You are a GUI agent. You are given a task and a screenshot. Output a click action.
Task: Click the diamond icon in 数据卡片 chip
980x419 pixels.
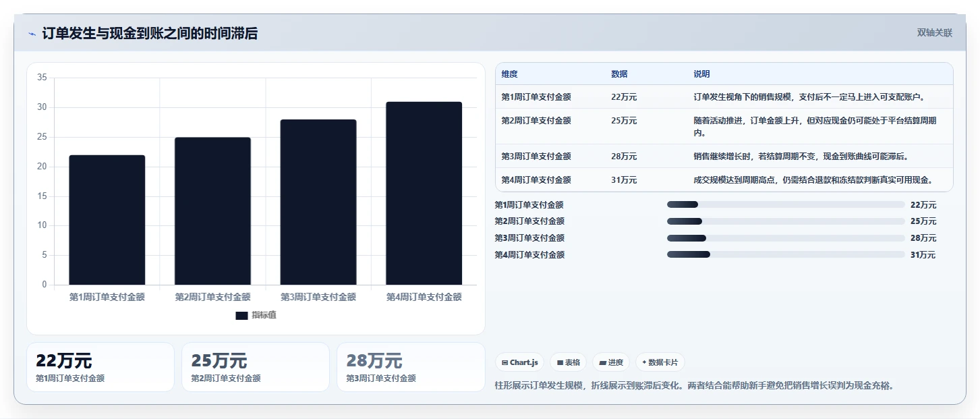click(645, 362)
